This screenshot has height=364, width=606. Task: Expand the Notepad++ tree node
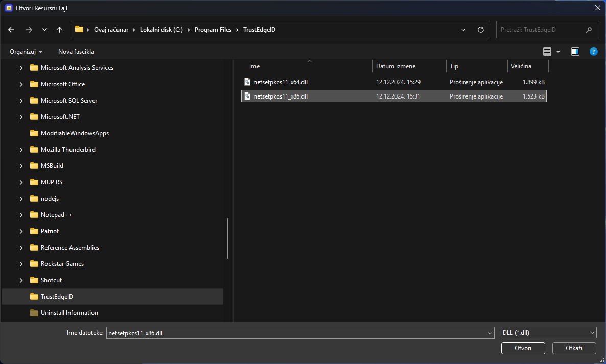click(21, 215)
